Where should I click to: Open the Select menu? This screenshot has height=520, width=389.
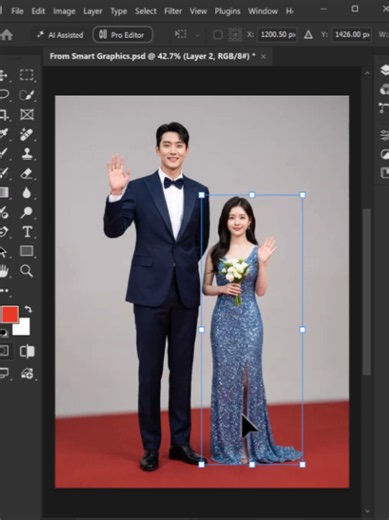pos(146,11)
